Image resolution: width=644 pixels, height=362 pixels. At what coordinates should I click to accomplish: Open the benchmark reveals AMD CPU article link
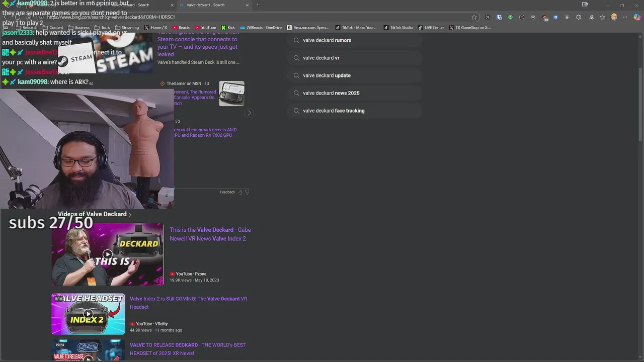click(205, 132)
